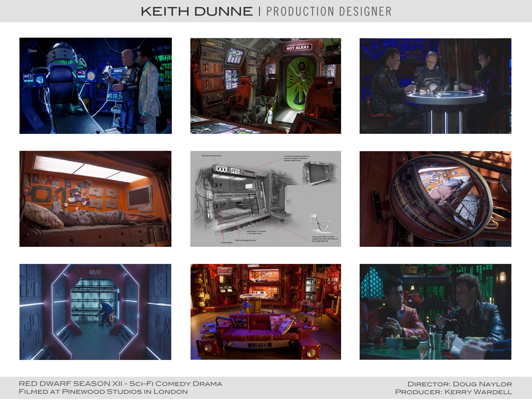Click the 466/82 corridor number
532x416 pixels.
[x=95, y=272]
